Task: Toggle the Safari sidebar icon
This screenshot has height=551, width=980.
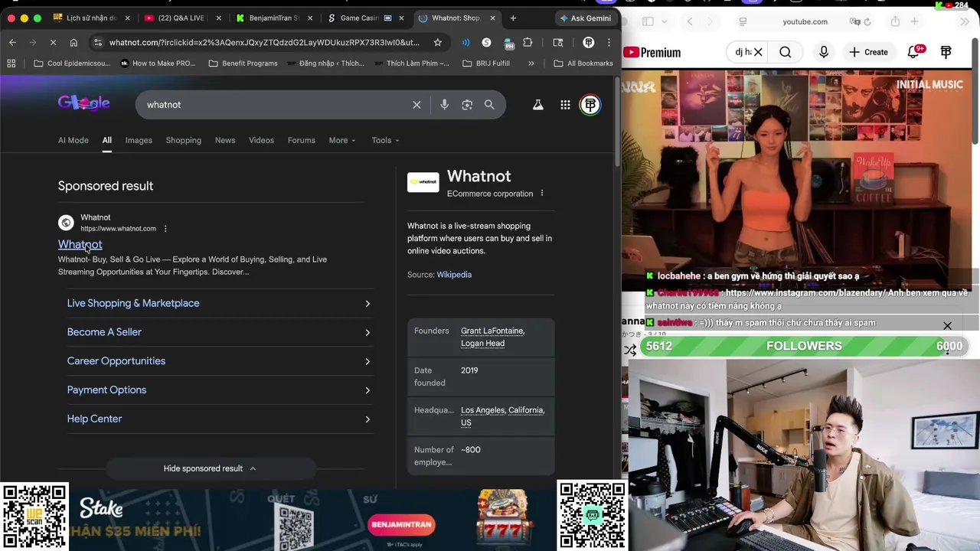Action: coord(648,21)
